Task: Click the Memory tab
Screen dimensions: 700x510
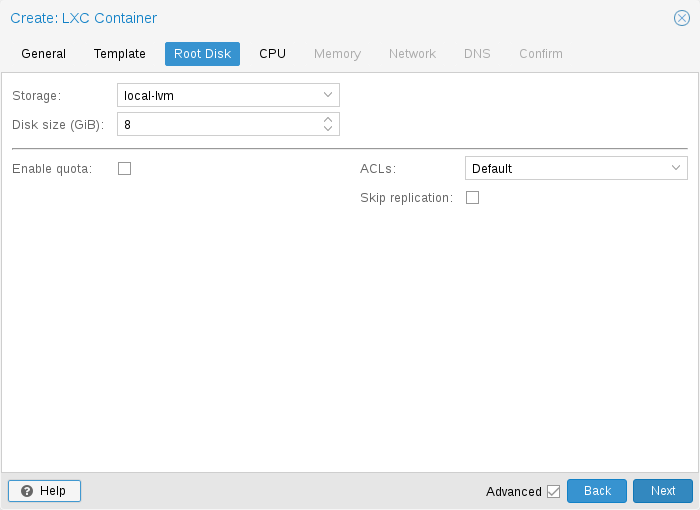Action: point(337,54)
